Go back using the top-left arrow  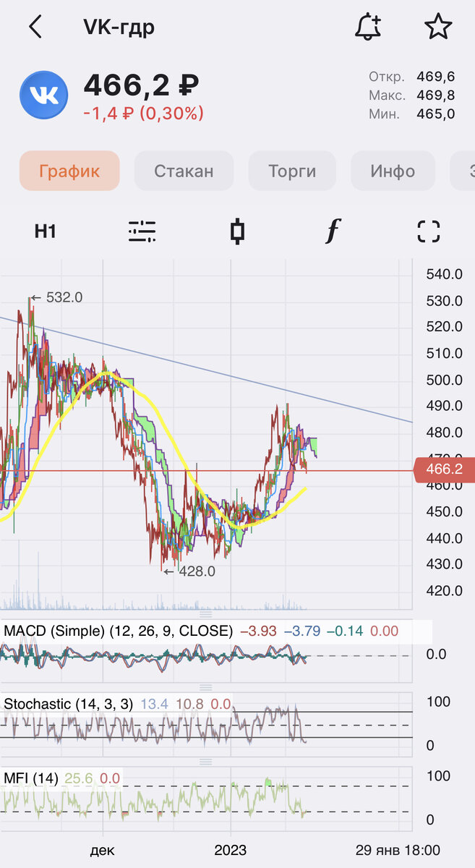pos(35,27)
